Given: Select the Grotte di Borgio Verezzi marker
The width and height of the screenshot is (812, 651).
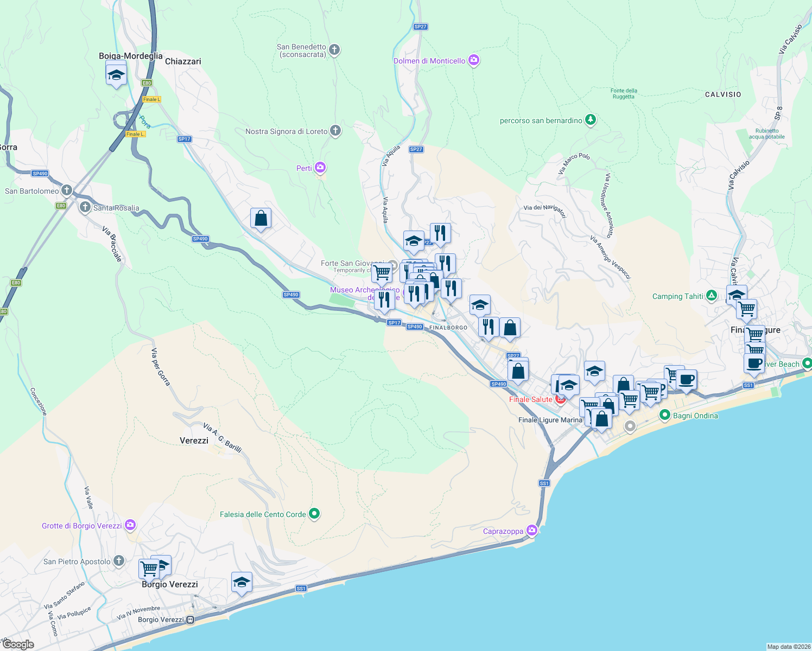Looking at the screenshot, I should pos(130,525).
